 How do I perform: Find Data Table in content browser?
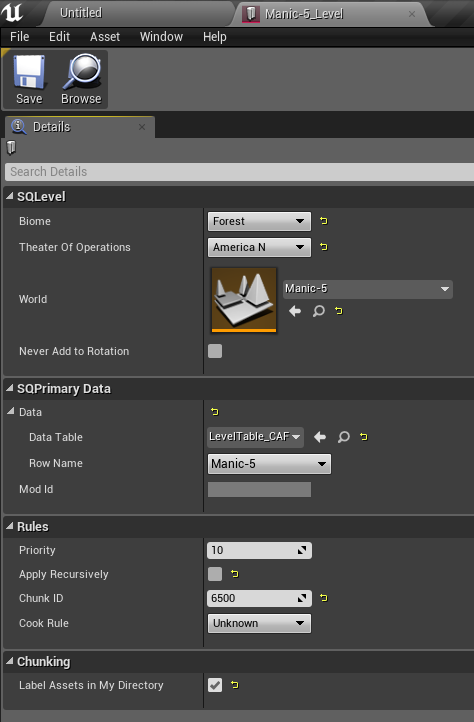[x=344, y=437]
